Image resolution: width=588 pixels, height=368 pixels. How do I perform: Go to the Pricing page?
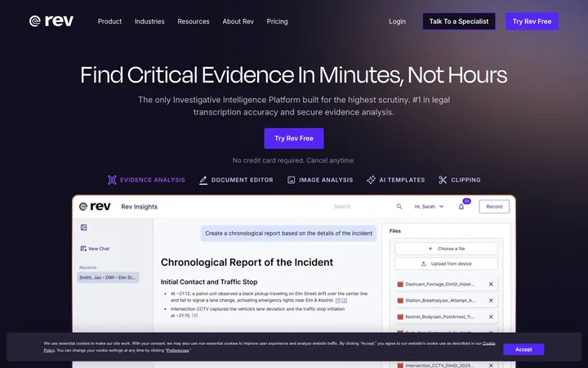pos(277,21)
